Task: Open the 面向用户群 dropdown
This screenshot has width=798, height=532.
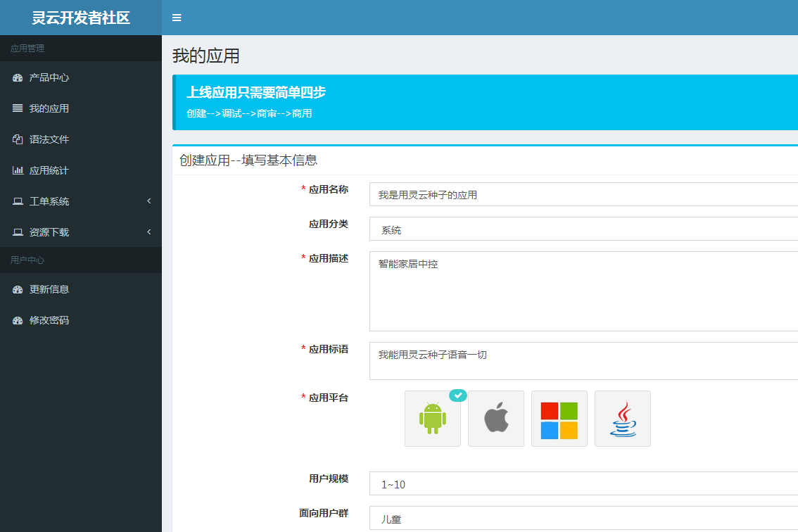Action: [583, 519]
